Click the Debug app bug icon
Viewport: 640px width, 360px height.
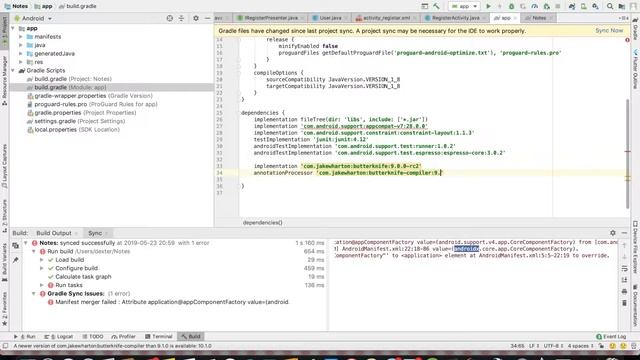point(511,6)
